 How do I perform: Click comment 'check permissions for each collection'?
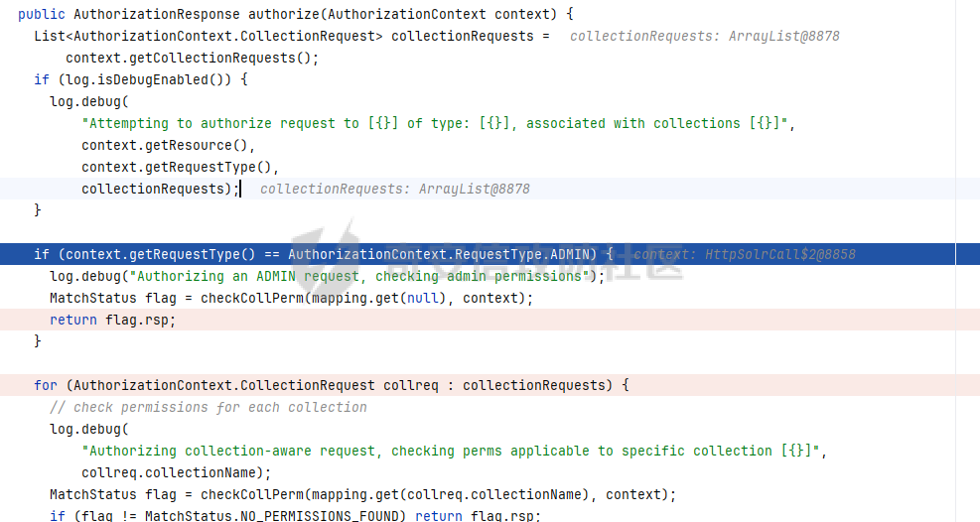point(209,407)
